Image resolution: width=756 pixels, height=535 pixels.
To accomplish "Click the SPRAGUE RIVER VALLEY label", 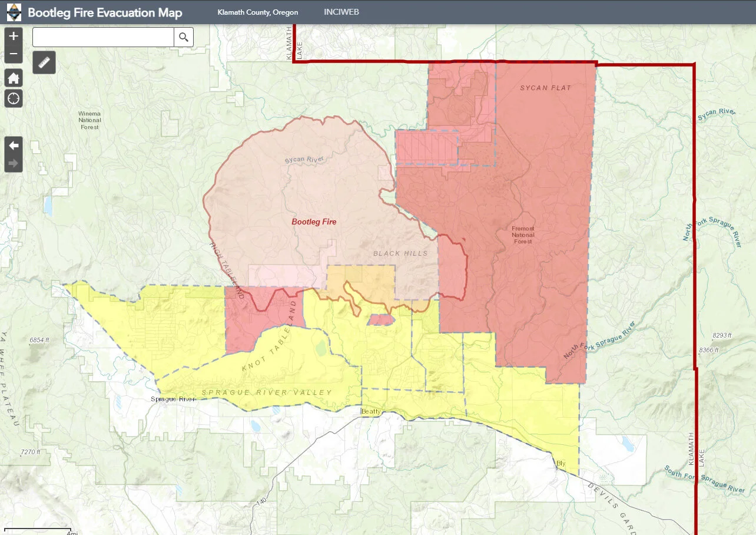I will 267,392.
